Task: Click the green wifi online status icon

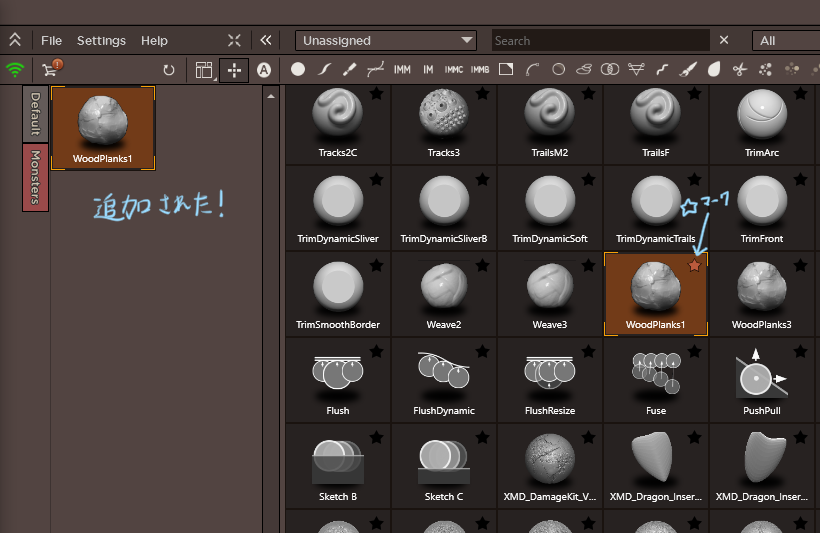Action: (15, 70)
